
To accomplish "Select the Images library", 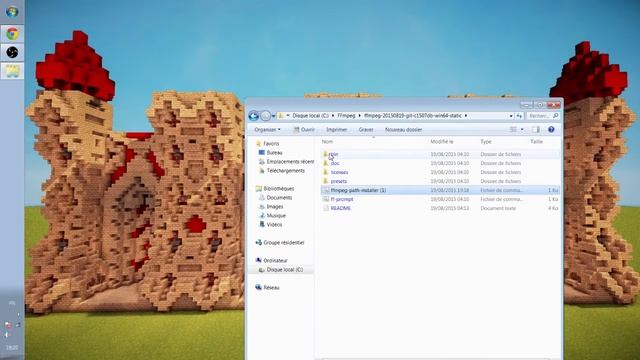I will tap(275, 207).
